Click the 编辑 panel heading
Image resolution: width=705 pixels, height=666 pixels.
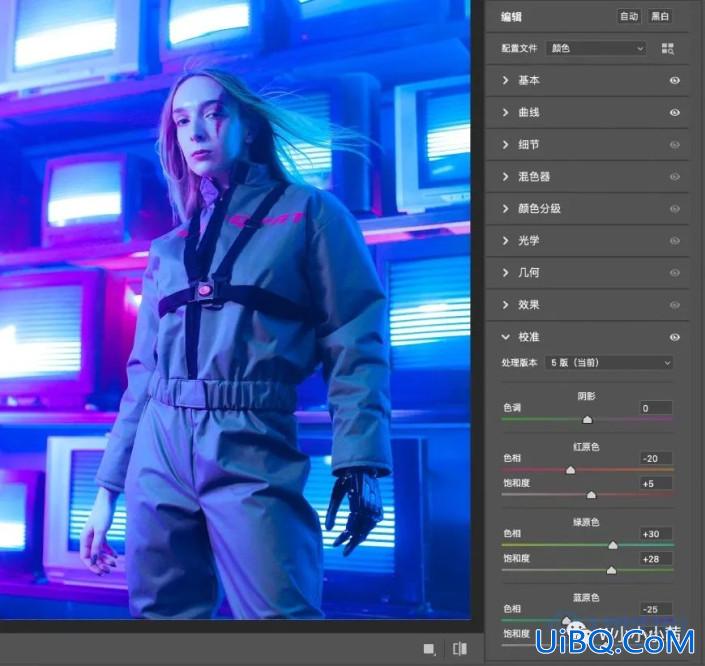(511, 17)
